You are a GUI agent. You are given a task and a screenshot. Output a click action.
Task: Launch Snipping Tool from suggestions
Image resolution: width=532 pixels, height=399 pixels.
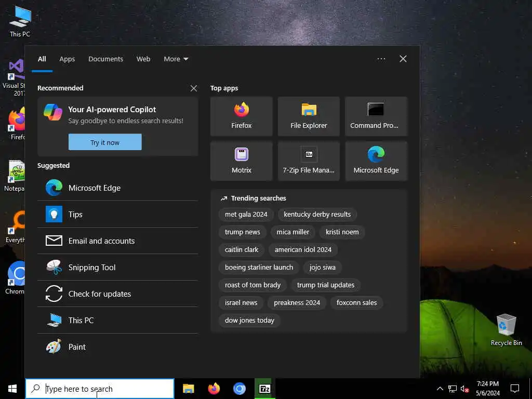click(118, 267)
